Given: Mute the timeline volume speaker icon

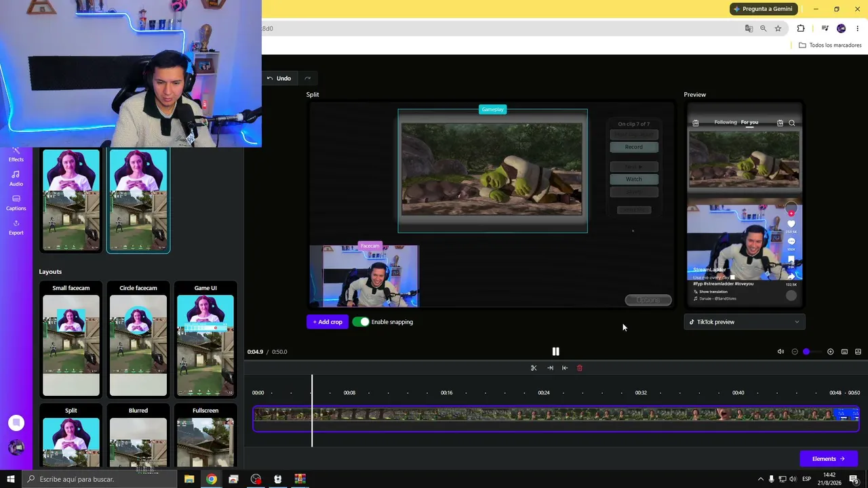Looking at the screenshot, I should point(781,352).
